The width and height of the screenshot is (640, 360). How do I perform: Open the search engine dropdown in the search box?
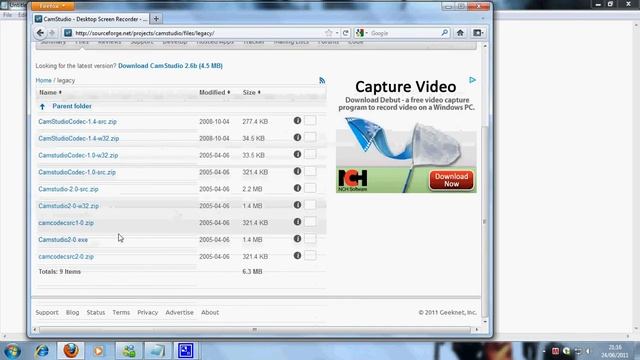coord(361,33)
